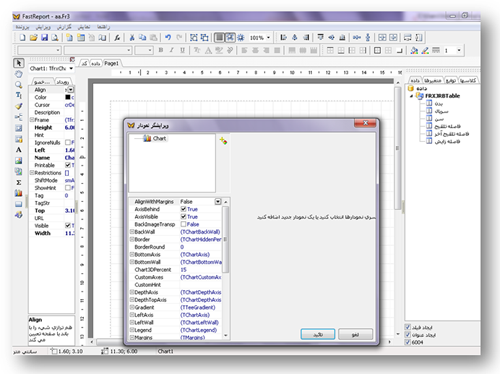
Task: Insert a System text object with sigma icon
Action: (19, 182)
